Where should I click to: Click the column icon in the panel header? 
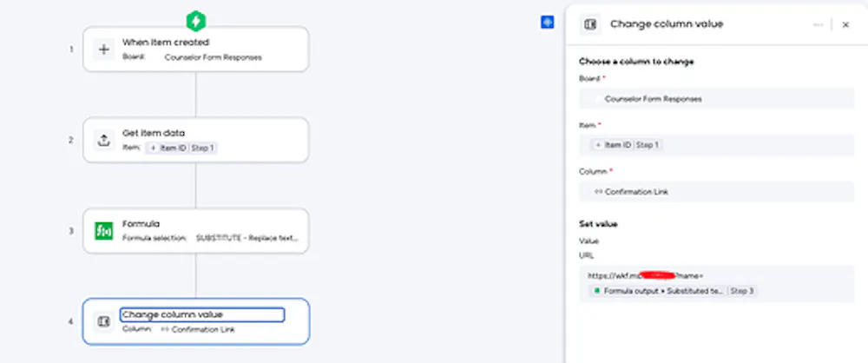point(590,24)
